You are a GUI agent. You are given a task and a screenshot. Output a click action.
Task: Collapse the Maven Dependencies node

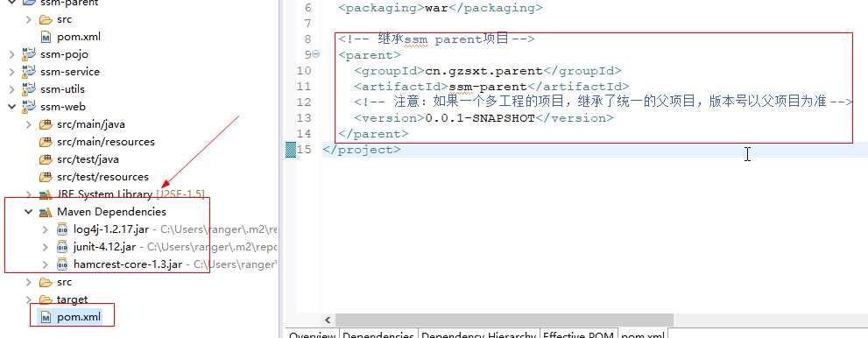[x=29, y=212]
